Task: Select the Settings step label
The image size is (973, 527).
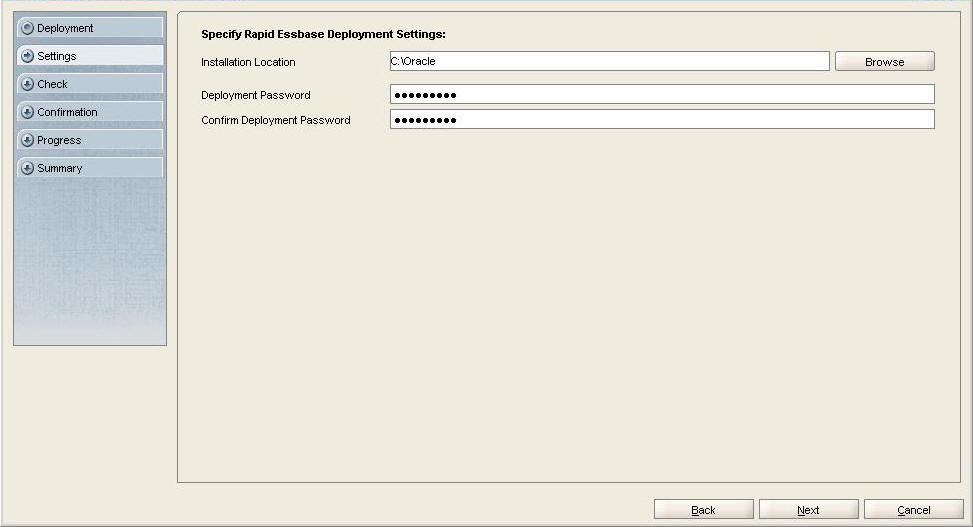Action: [56, 56]
